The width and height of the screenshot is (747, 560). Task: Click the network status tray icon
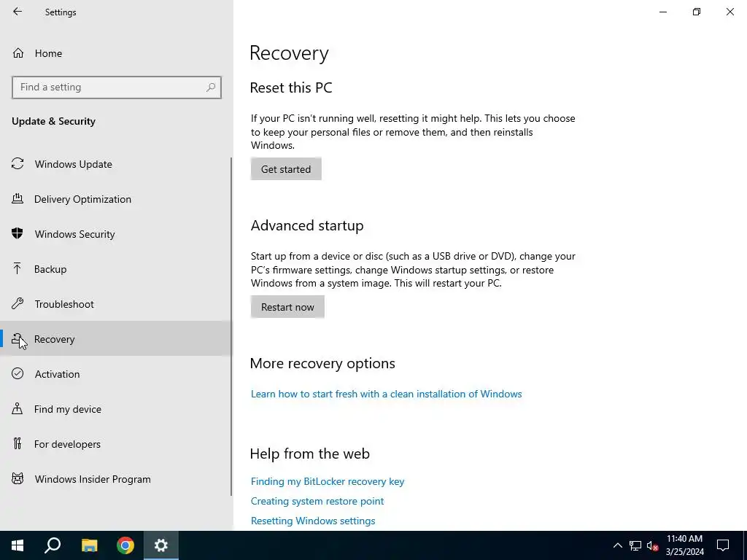pos(635,545)
